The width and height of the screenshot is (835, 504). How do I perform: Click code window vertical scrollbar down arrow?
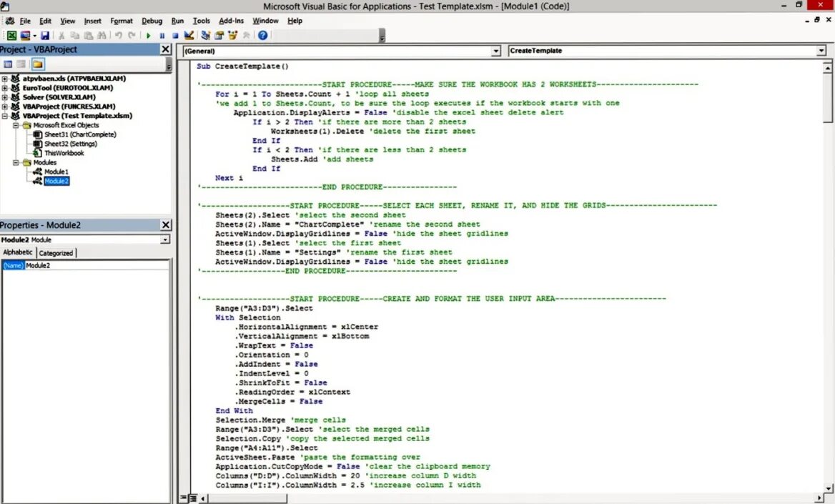click(x=828, y=488)
